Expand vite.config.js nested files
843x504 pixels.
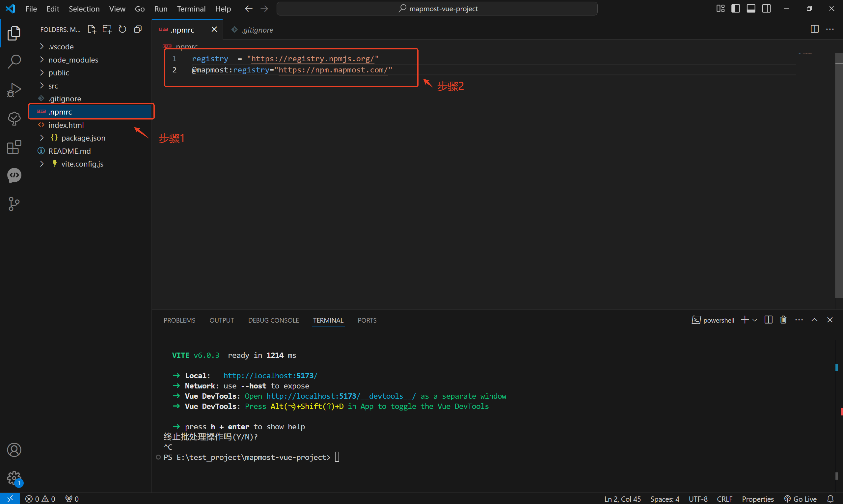point(42,164)
